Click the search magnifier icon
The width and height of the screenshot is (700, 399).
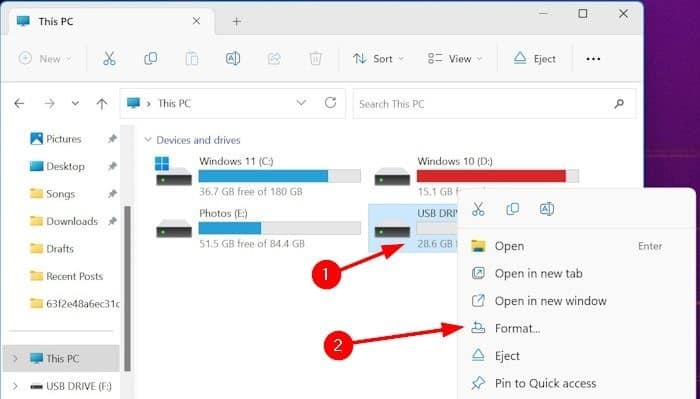[619, 104]
